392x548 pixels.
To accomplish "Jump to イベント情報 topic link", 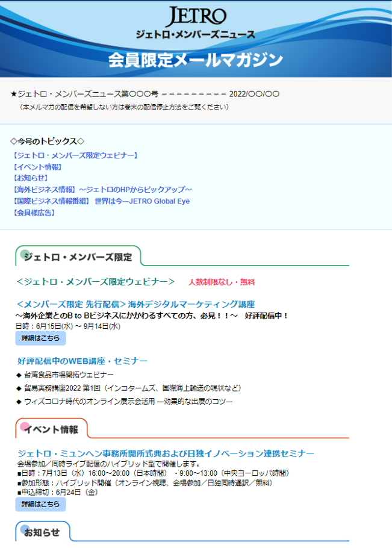I will click(x=37, y=167).
